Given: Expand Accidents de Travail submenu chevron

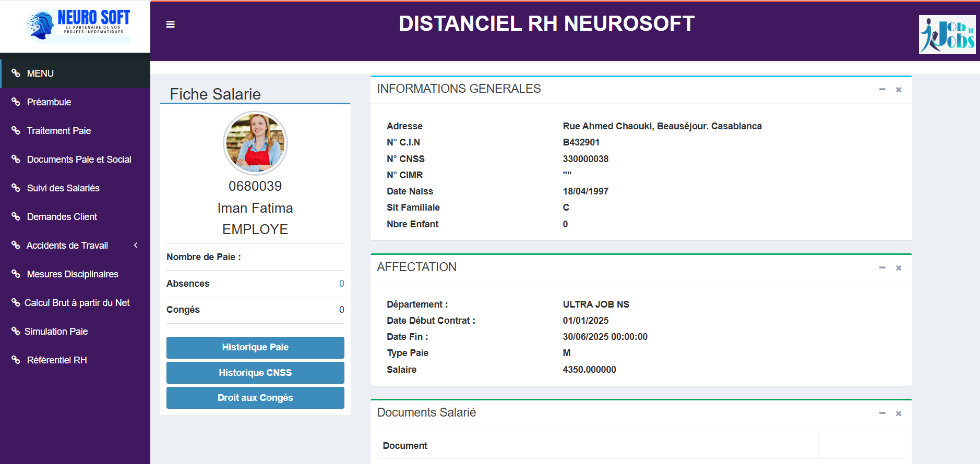Looking at the screenshot, I should point(136,245).
